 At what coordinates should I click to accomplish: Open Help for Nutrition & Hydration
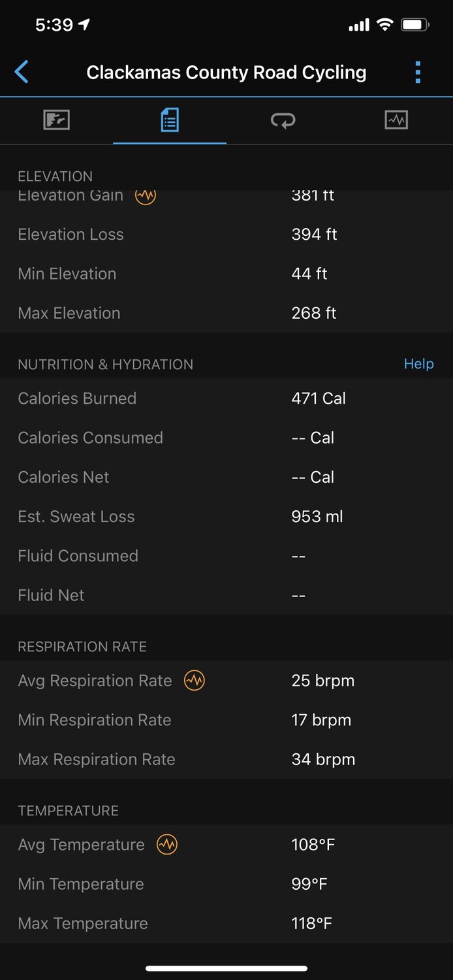[x=418, y=364]
